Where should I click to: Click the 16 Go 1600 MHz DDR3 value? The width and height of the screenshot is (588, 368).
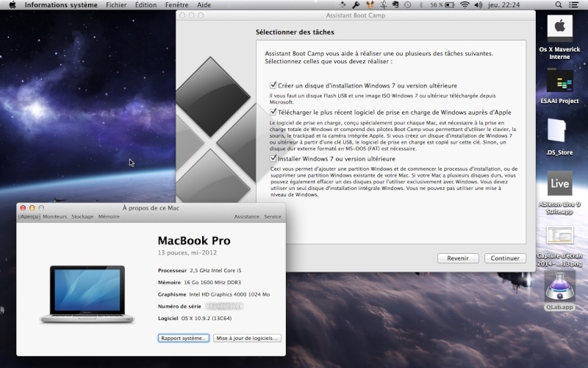point(212,283)
